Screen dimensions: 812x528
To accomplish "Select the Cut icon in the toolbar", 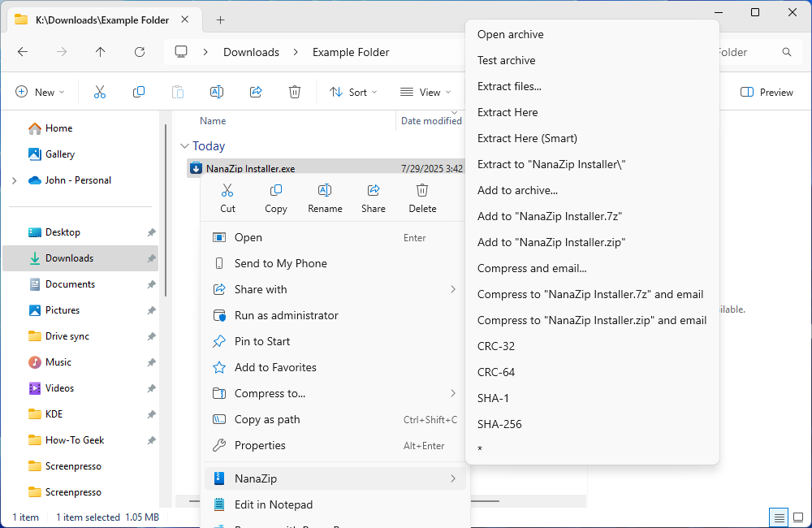I will pos(99,92).
